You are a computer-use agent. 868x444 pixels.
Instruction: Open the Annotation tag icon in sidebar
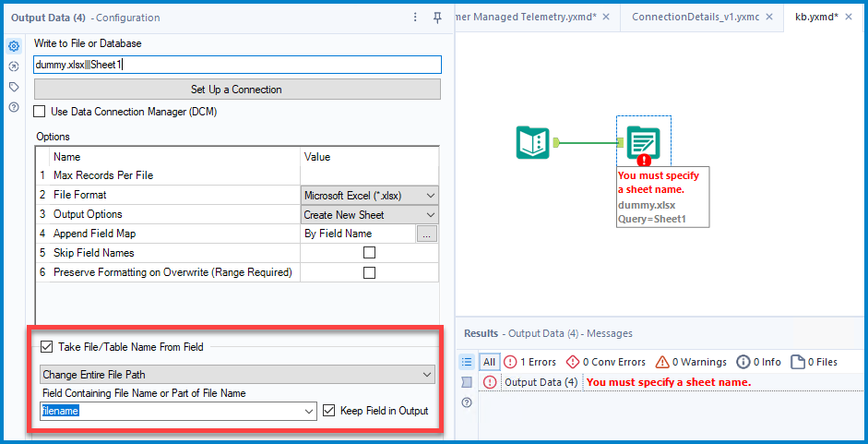14,87
